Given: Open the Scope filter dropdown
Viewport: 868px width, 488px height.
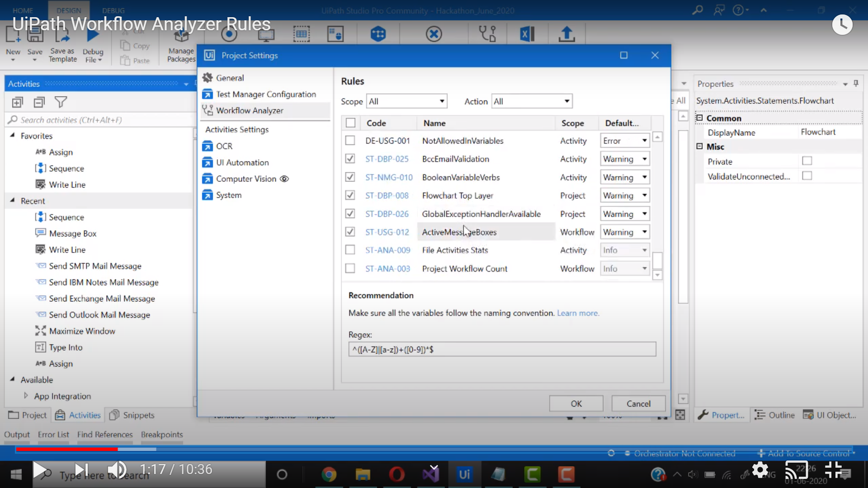Looking at the screenshot, I should pyautogui.click(x=406, y=101).
